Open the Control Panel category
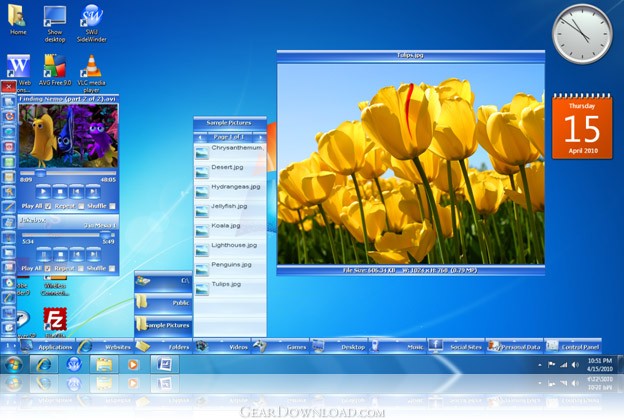 pos(573,347)
